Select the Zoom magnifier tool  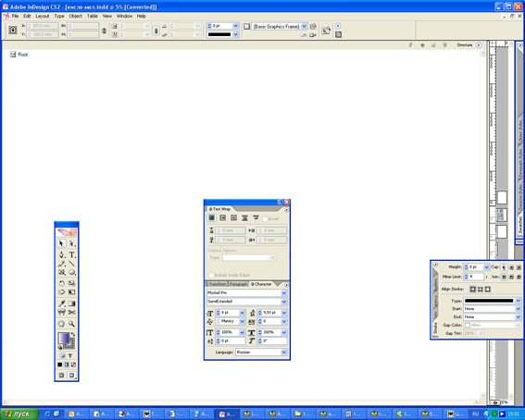pyautogui.click(x=72, y=324)
